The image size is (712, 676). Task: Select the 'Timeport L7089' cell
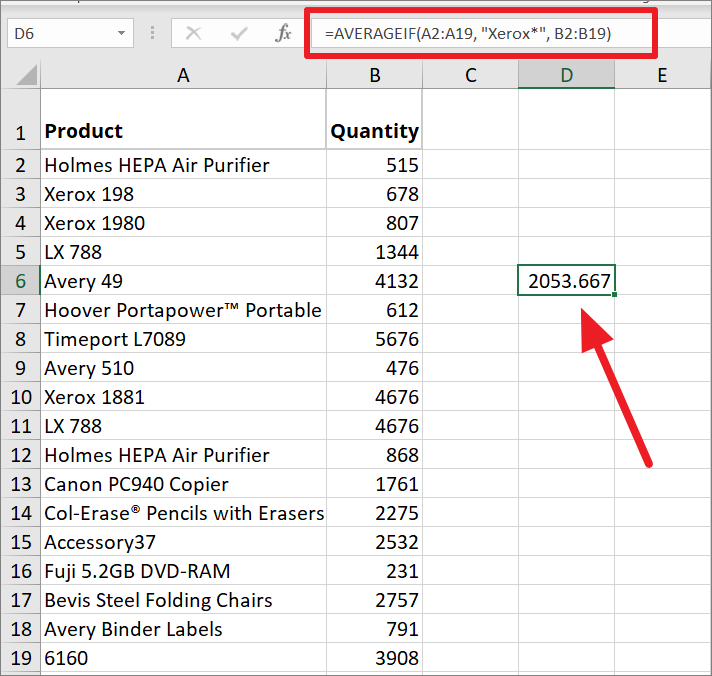183,339
